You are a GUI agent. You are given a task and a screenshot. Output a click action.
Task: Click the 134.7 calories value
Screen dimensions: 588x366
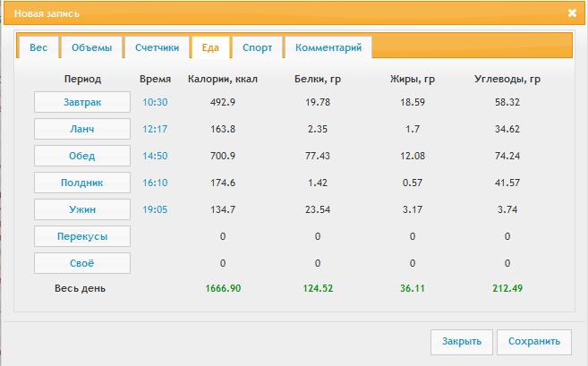[223, 209]
